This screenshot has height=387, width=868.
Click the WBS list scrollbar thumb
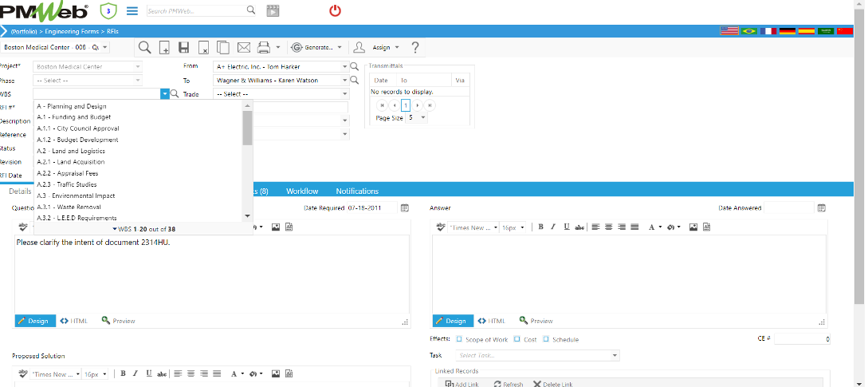pos(247,128)
